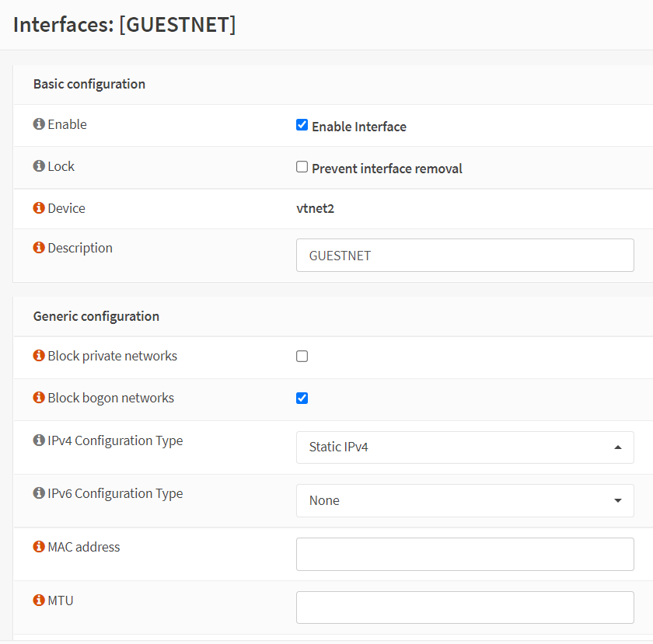Image resolution: width=653 pixels, height=644 pixels.
Task: Disable the Block bogon networks checkbox
Action: coord(302,399)
